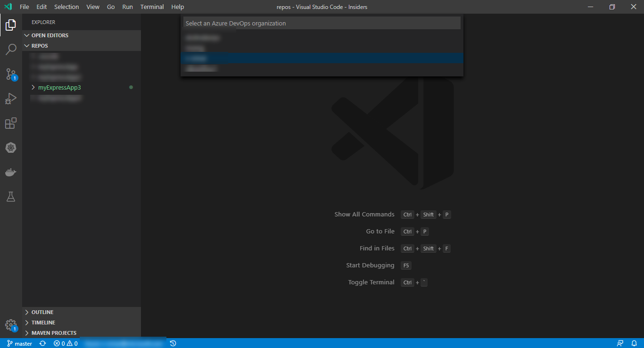Open the Terminal menu

tap(152, 7)
